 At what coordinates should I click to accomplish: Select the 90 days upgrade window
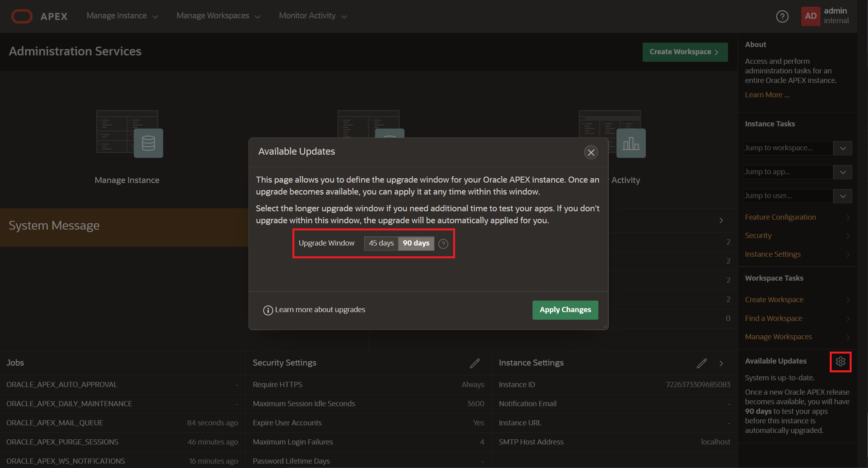[x=416, y=243]
